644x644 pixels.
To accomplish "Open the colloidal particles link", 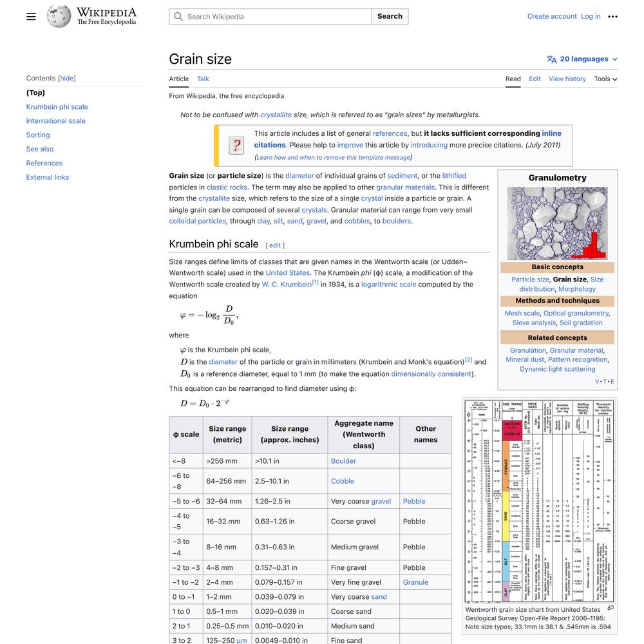I will pos(198,221).
